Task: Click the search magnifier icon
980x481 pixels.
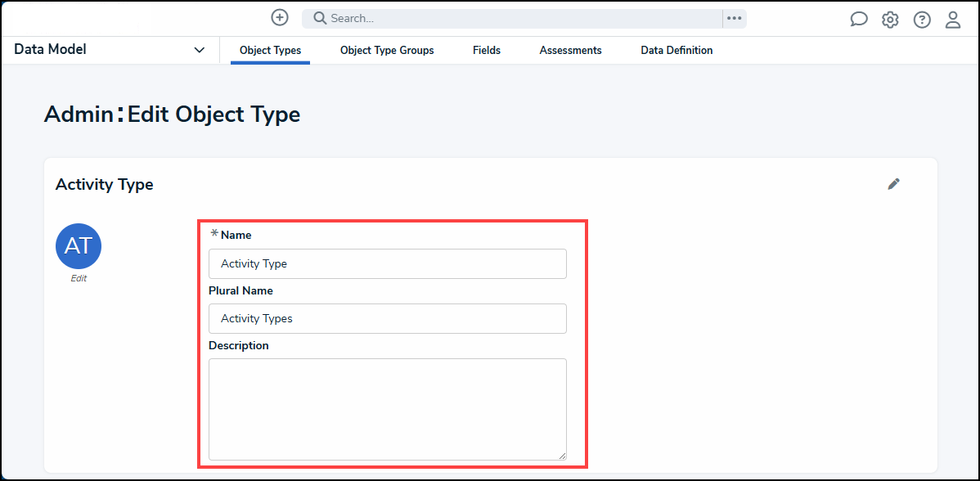Action: click(318, 18)
